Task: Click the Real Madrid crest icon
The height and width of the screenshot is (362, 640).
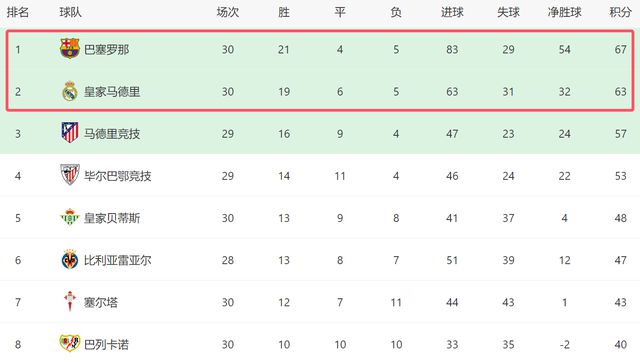Action: pos(69,91)
